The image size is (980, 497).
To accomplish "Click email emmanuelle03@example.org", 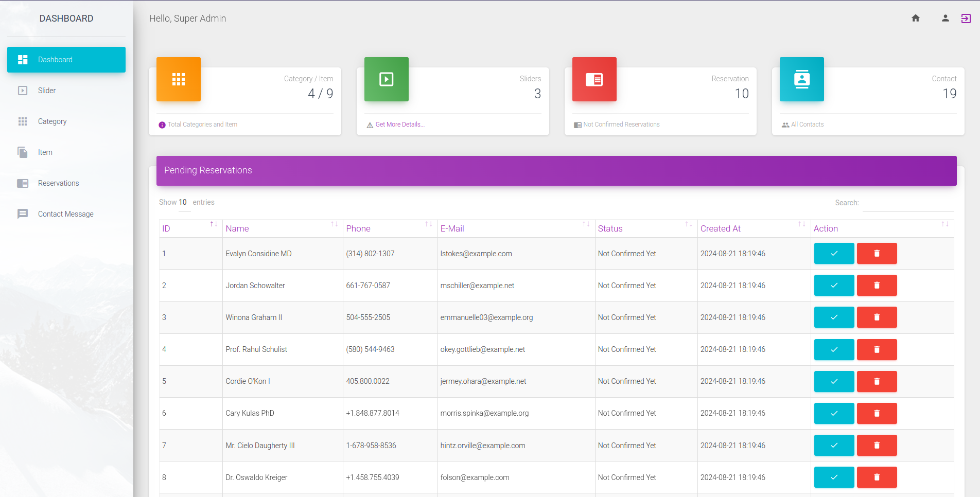I will point(486,317).
